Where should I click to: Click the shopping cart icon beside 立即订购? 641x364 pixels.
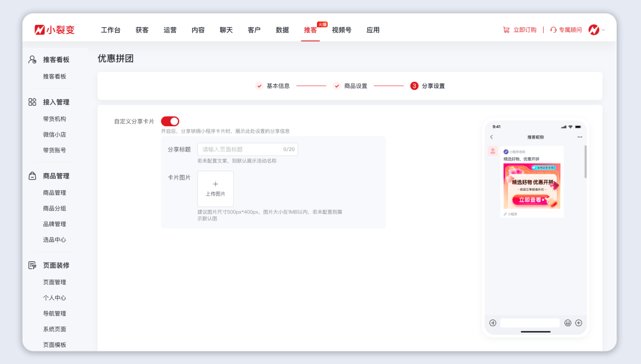pos(507,29)
